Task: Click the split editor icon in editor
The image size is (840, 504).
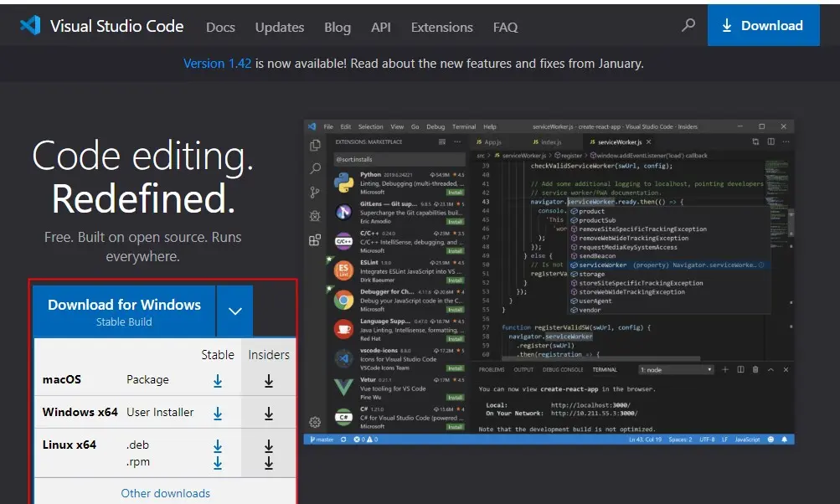Action: point(770,141)
